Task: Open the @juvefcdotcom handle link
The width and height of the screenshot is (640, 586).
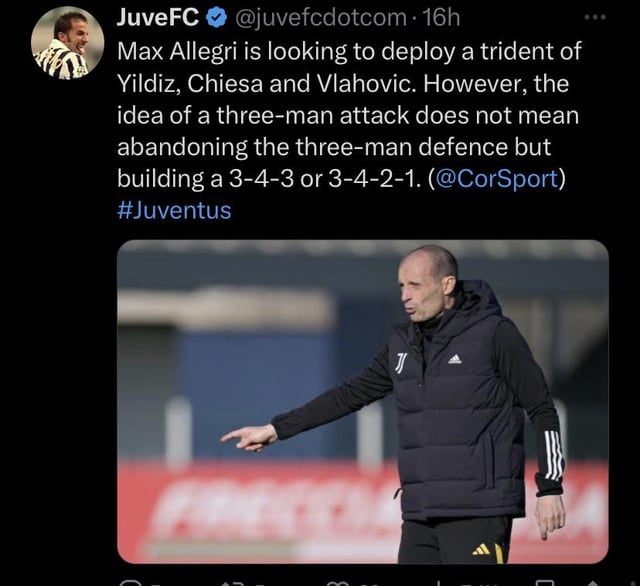Action: [318, 18]
